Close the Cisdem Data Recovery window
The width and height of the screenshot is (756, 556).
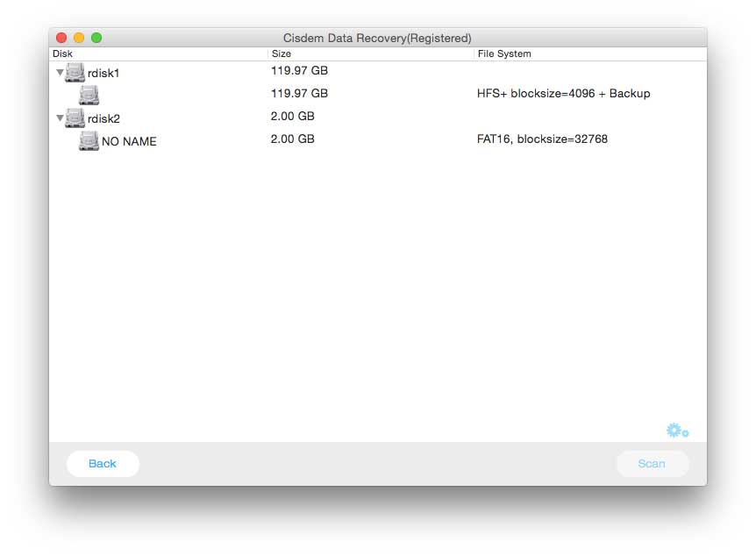61,38
